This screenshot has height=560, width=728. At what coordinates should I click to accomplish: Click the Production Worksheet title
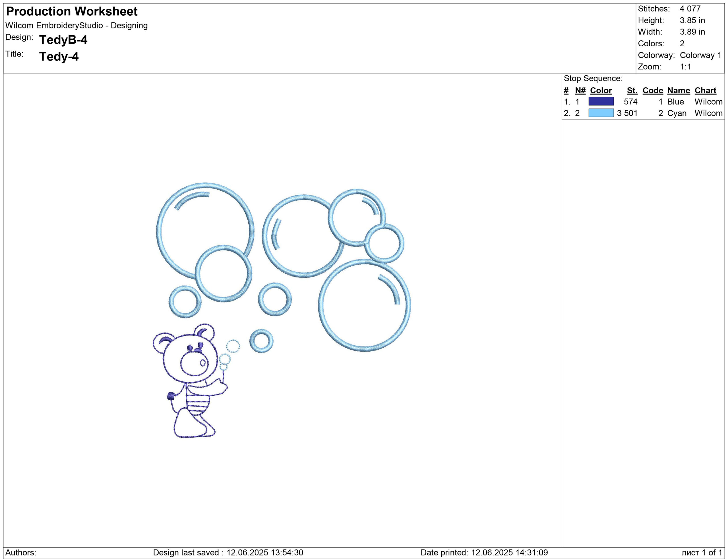pos(72,12)
